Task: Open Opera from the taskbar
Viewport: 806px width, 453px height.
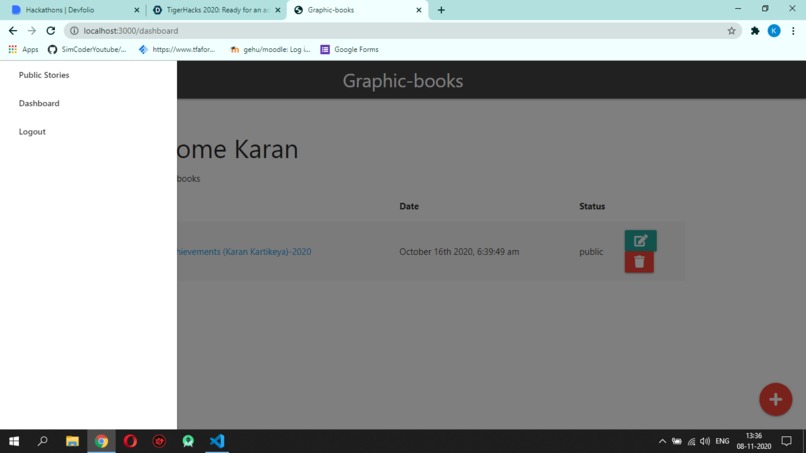Action: [x=130, y=441]
